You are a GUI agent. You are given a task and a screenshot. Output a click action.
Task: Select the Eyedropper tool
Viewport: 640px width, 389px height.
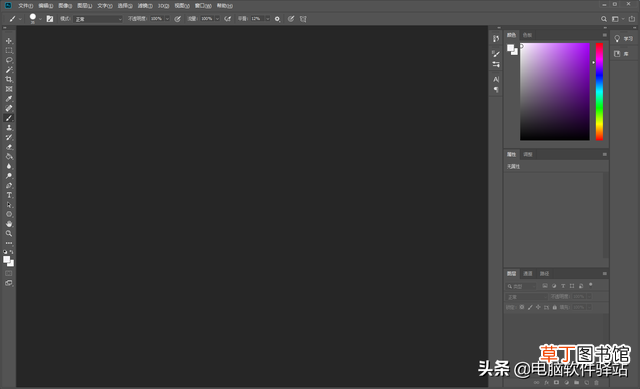point(9,99)
